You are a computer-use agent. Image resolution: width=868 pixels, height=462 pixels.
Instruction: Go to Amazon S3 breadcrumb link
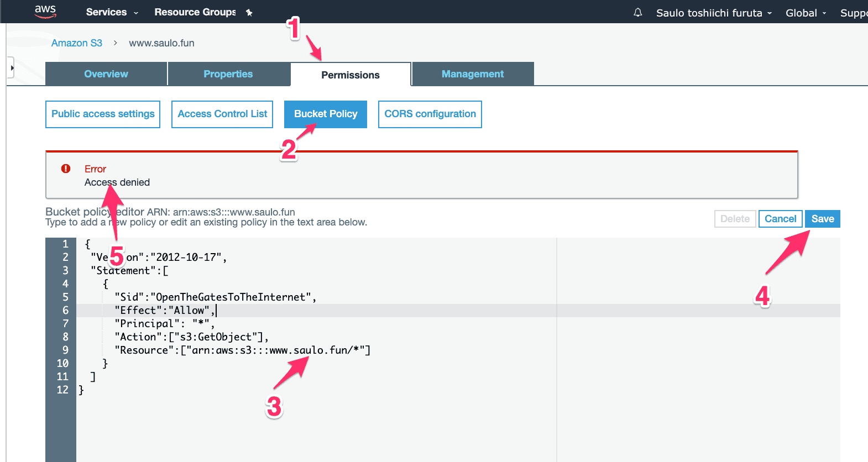tap(77, 43)
